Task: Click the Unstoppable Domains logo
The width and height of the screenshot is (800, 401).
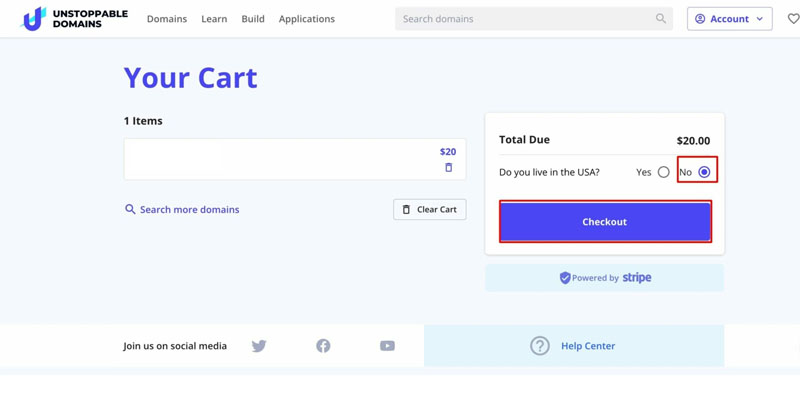Action: (x=74, y=19)
